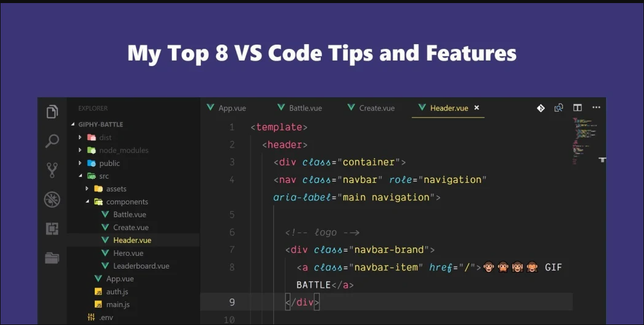Click the "<header>" tag on line 2
The height and width of the screenshot is (325, 644).
click(x=285, y=145)
